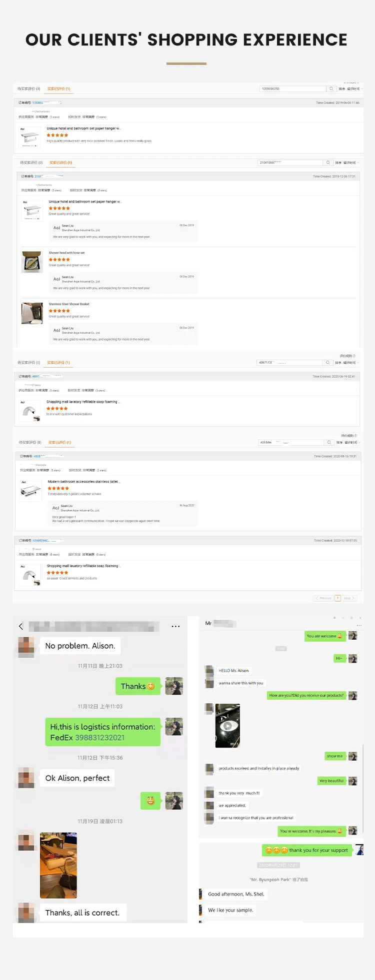Click the Mr chat window vertical scrollbar
Screen dimensions: 375x980
[x=363, y=790]
